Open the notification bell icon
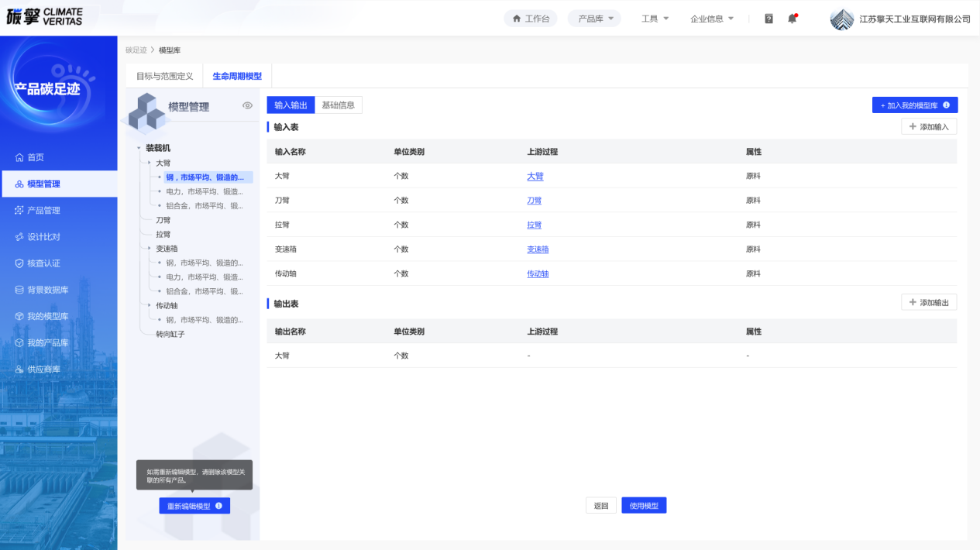Image resolution: width=980 pixels, height=550 pixels. click(x=792, y=19)
